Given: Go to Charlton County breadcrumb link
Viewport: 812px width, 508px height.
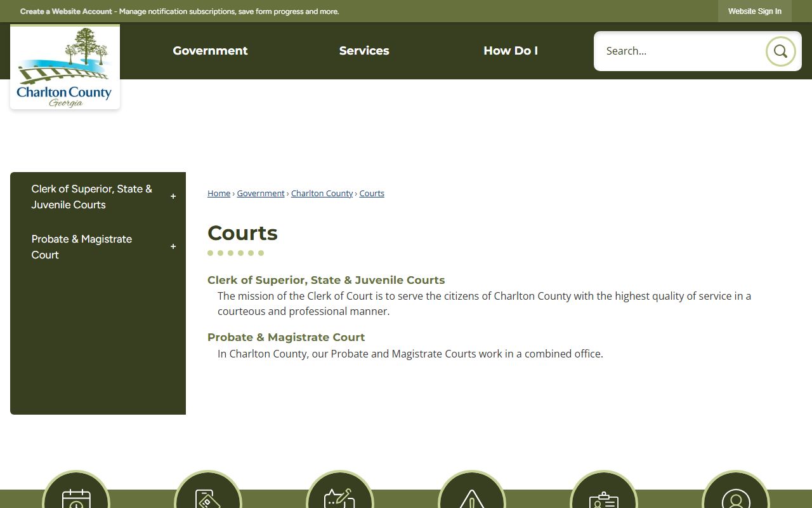Looking at the screenshot, I should pyautogui.click(x=322, y=193).
